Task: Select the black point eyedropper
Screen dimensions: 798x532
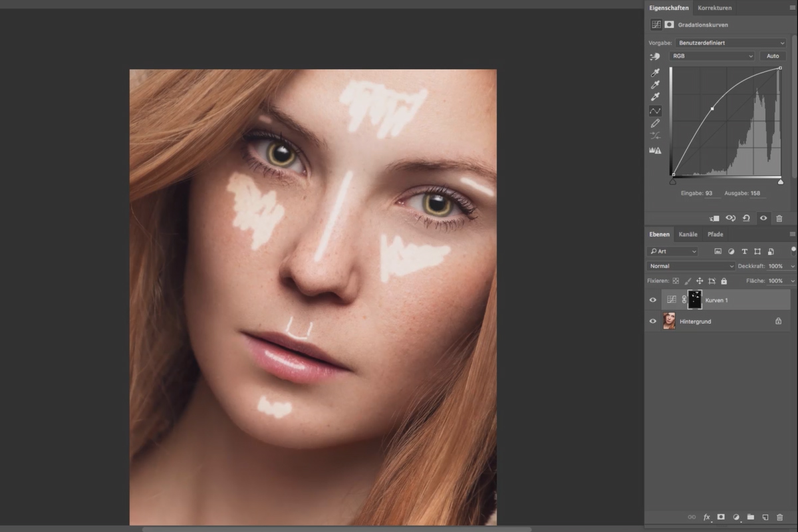Action: (x=655, y=72)
